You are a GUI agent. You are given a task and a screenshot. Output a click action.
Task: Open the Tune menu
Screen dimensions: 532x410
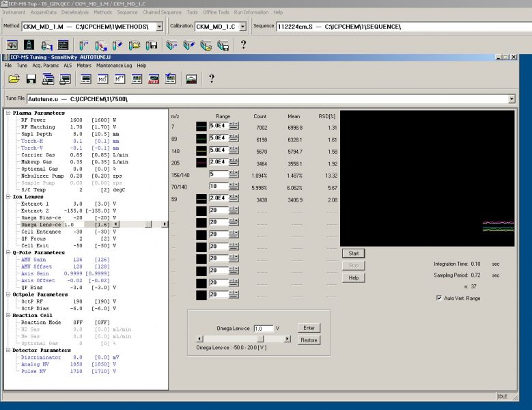(x=22, y=66)
